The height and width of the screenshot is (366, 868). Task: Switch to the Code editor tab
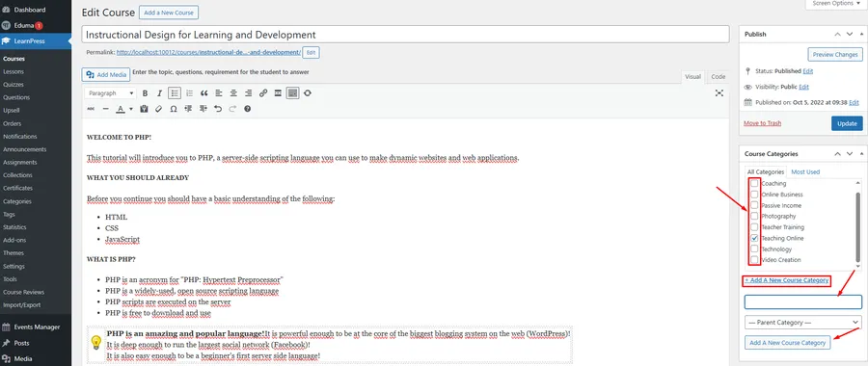(719, 77)
